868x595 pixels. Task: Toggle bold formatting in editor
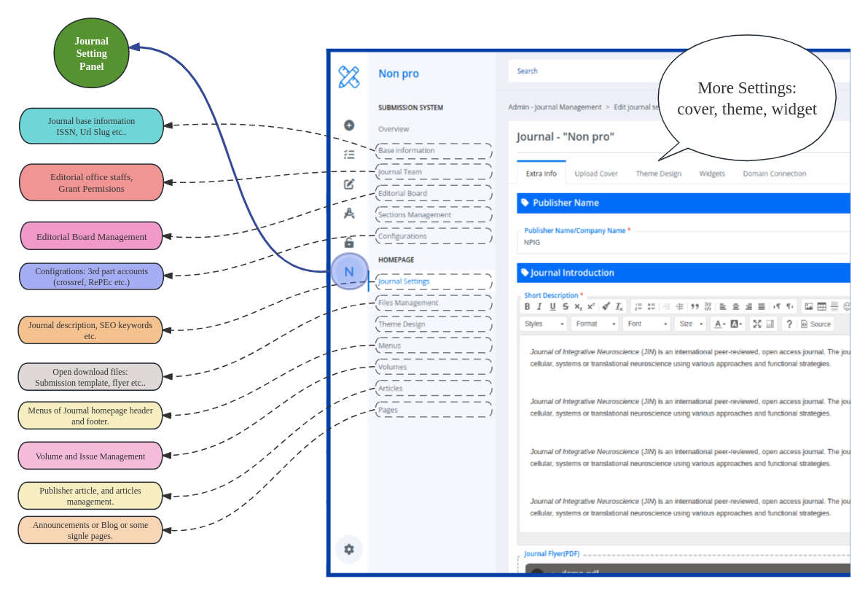[x=527, y=307]
